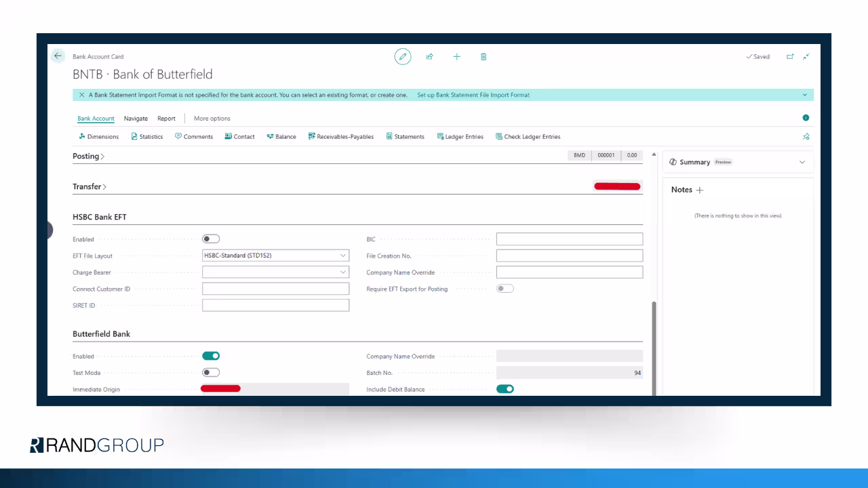Click Butterfield Company Name Override field

point(570,356)
